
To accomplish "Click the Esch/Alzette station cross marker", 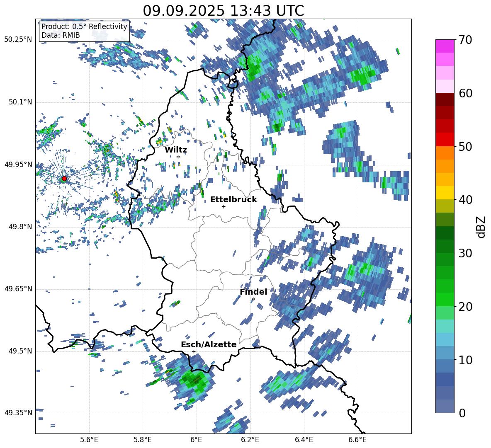I will 194,351.
